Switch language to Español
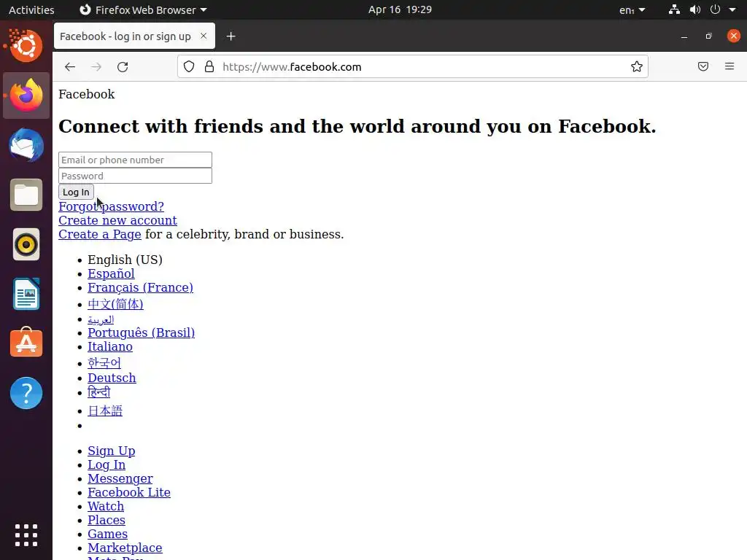 [x=111, y=274]
